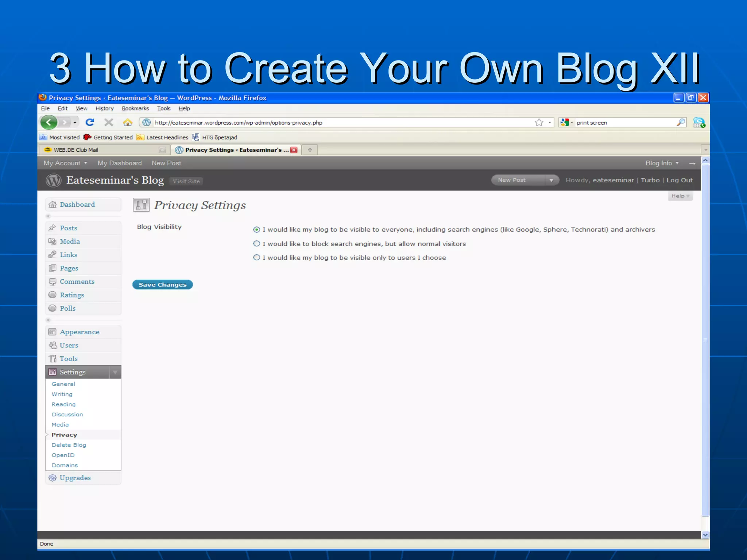Open the Bookmarks menu
This screenshot has width=747, height=560.
(x=135, y=108)
